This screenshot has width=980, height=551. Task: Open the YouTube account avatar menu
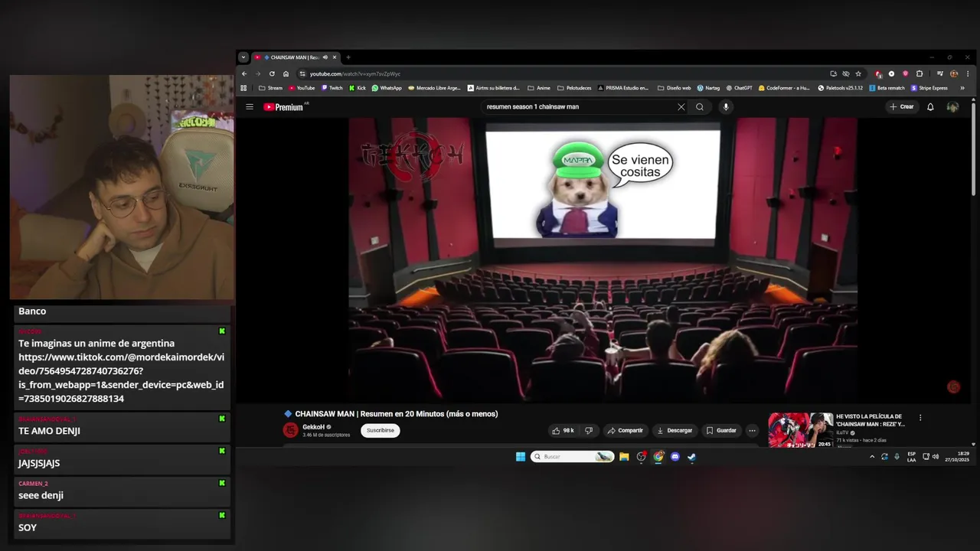(x=952, y=107)
